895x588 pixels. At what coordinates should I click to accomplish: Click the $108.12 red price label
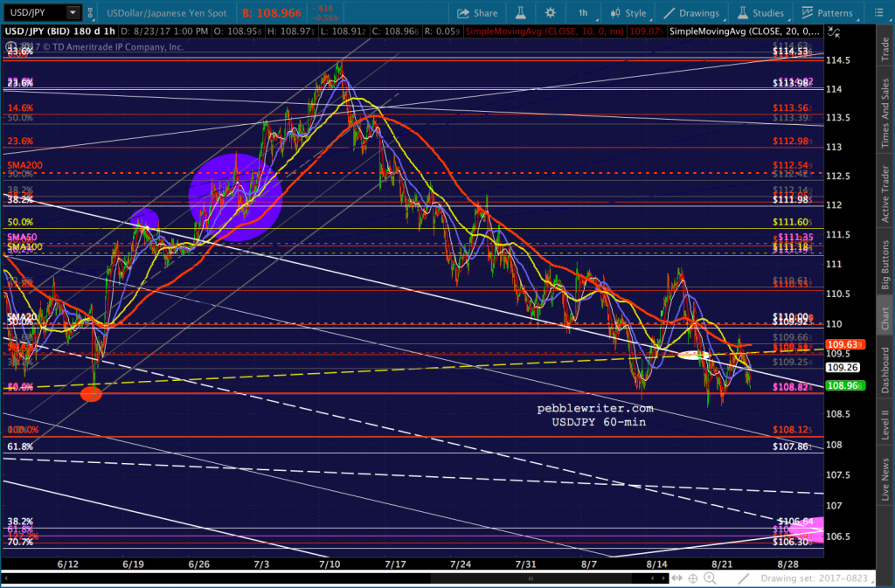(x=792, y=430)
